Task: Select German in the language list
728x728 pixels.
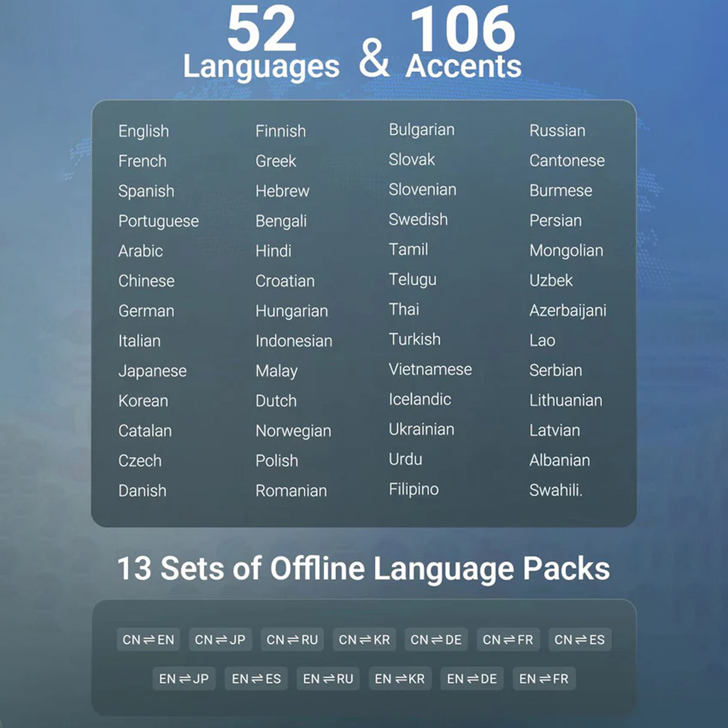Action: pyautogui.click(x=146, y=311)
